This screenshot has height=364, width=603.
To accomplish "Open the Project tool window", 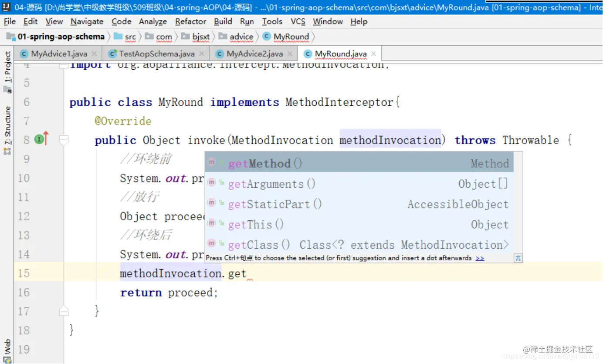I will (7, 72).
